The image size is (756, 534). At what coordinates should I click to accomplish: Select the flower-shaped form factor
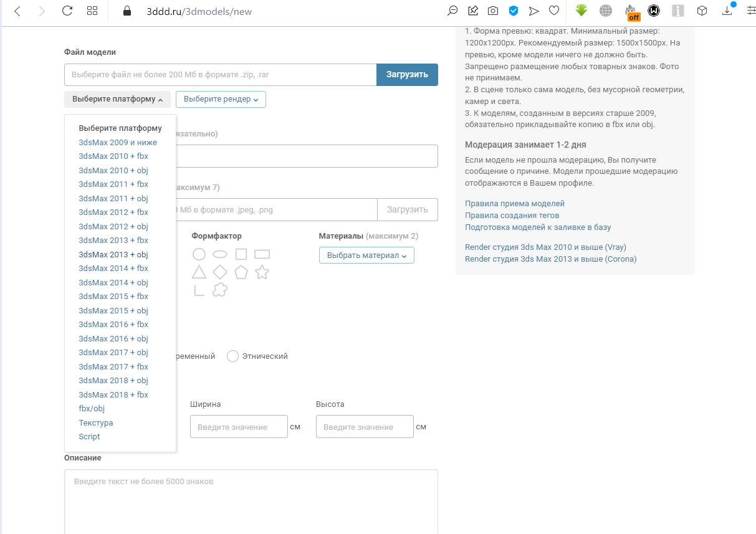pos(219,290)
